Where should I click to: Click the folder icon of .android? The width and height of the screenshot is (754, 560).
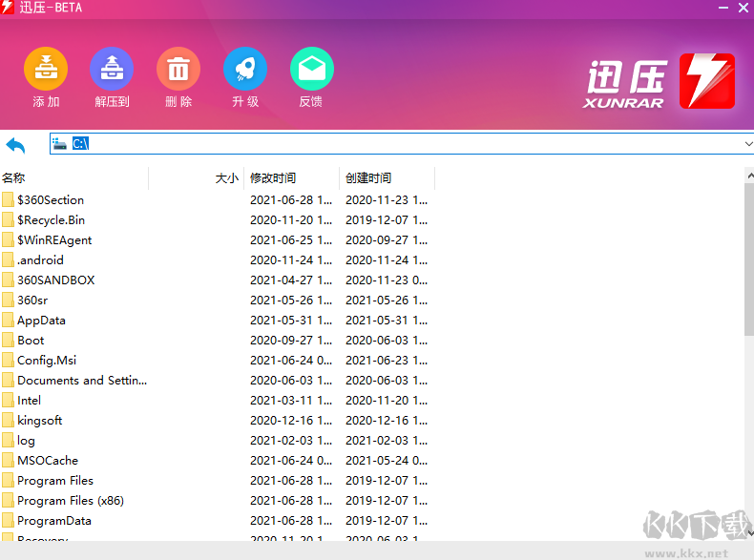(8, 259)
